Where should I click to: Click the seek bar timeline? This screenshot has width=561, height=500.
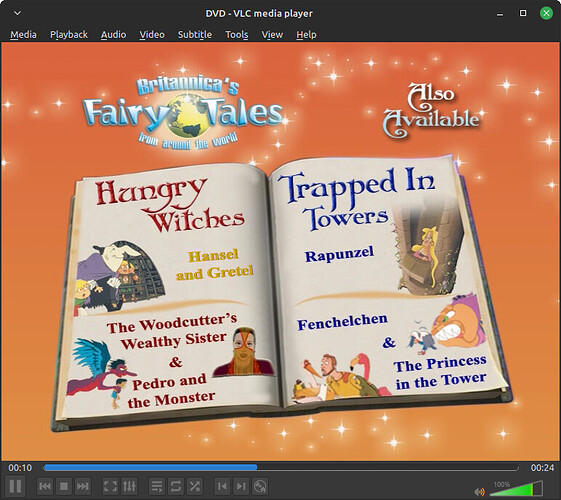tap(281, 467)
